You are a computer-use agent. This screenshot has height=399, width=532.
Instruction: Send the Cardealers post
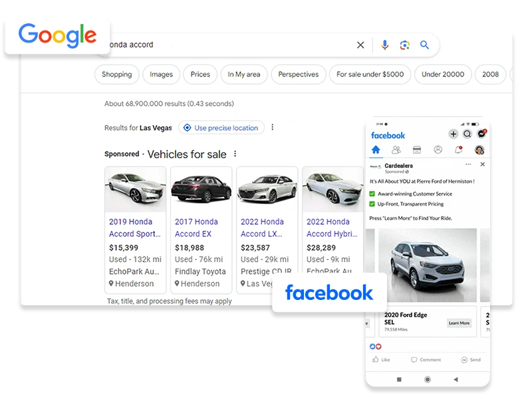coord(471,360)
